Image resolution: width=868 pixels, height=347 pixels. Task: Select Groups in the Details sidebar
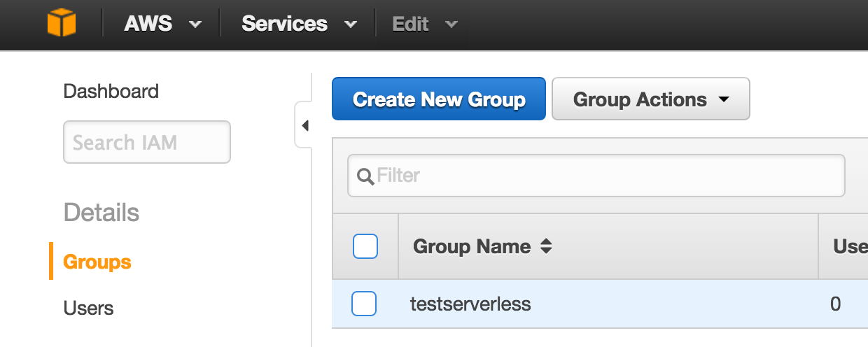click(x=97, y=262)
